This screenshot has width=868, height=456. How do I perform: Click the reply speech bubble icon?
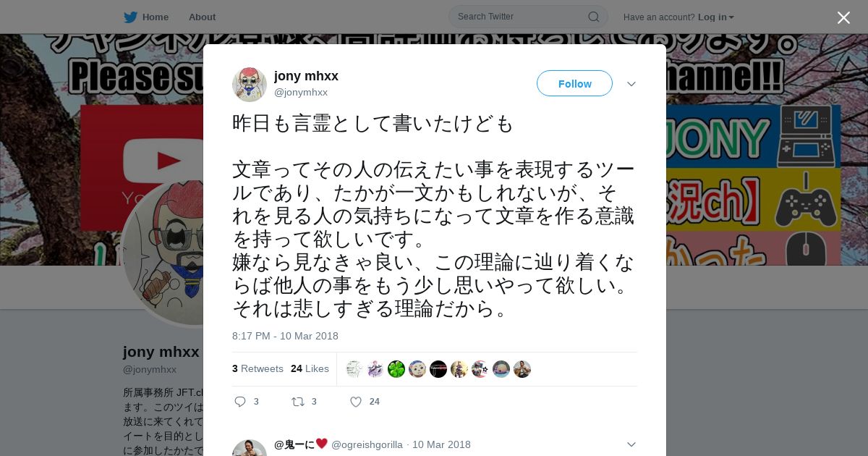click(x=240, y=402)
